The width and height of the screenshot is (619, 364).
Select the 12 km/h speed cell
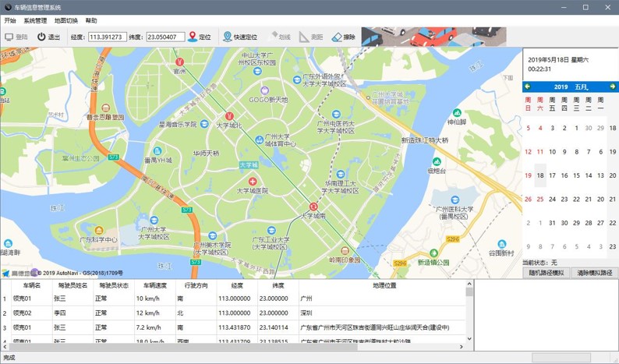(x=154, y=313)
